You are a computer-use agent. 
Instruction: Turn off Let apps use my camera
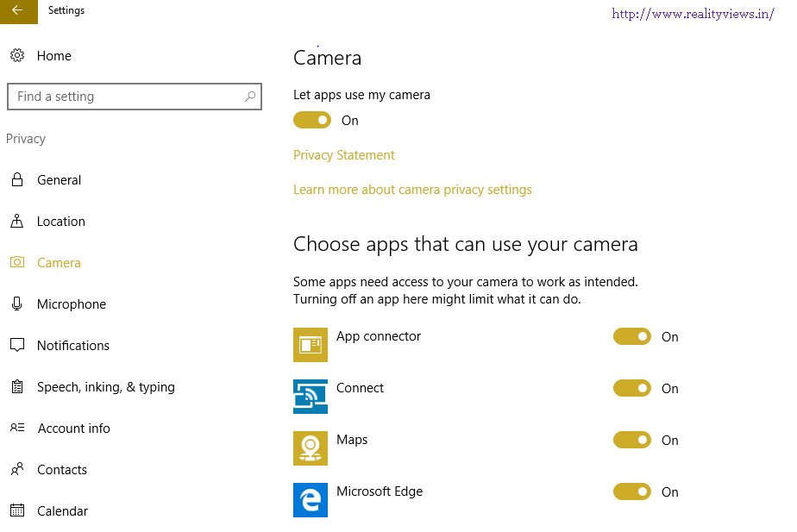click(x=312, y=120)
